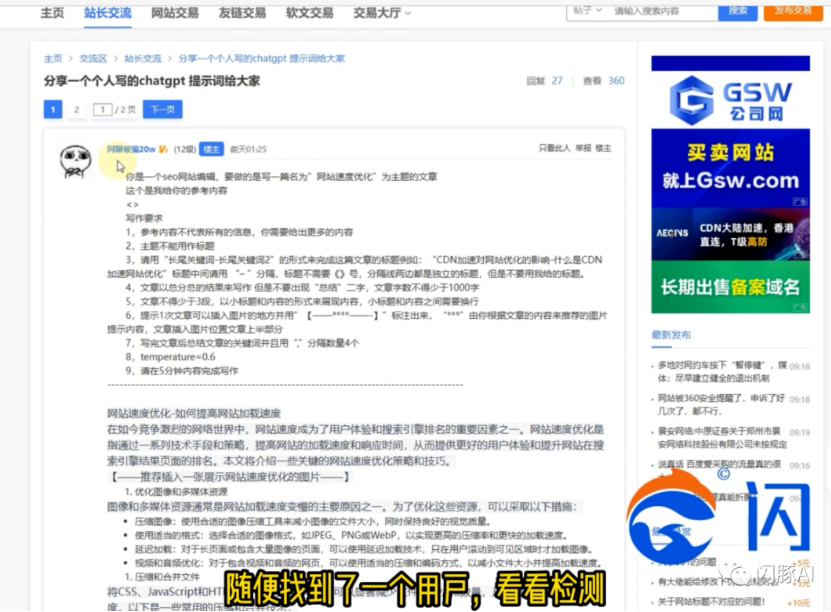Click the reply count 27

(x=556, y=81)
